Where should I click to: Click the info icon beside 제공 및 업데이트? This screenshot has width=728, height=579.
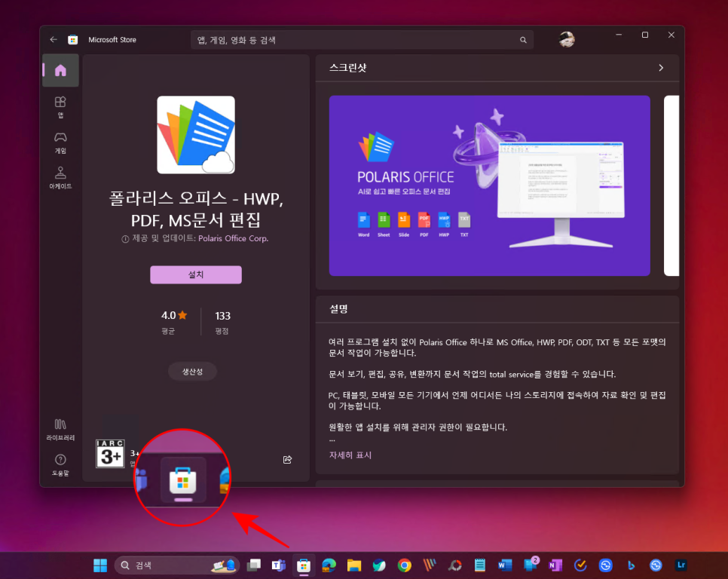click(x=125, y=239)
